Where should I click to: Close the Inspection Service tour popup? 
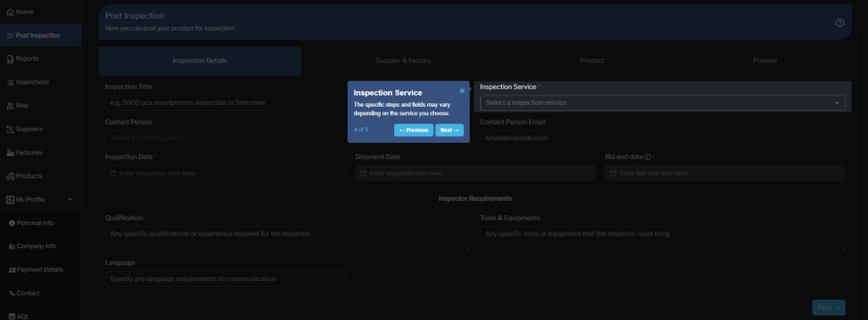[462, 91]
